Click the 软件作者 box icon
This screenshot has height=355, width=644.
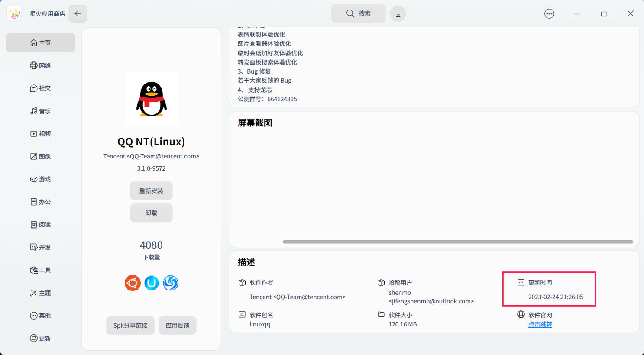[x=242, y=283]
